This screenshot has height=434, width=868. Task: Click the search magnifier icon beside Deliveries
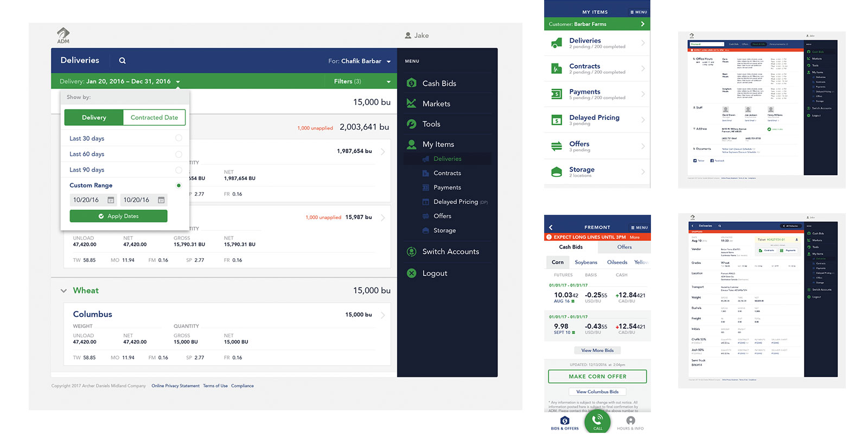[x=122, y=61]
